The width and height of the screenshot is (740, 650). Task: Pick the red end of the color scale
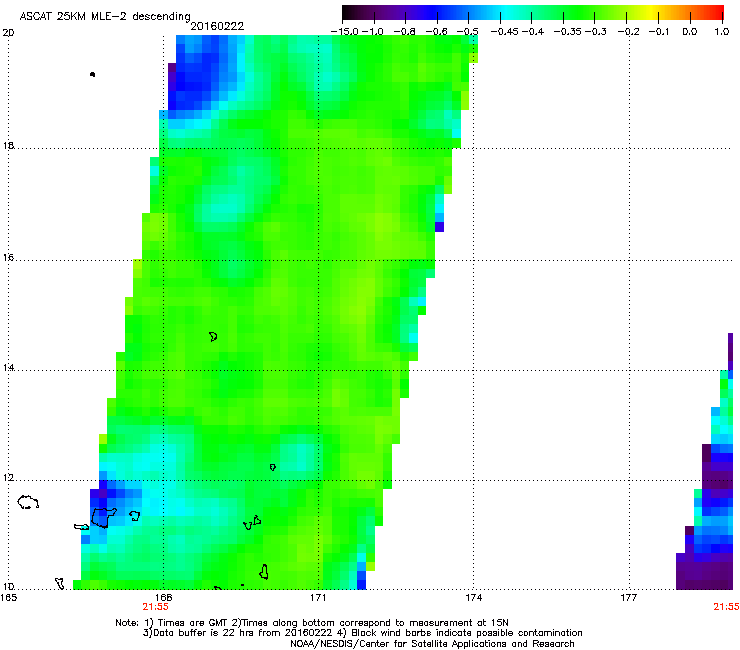pos(717,13)
